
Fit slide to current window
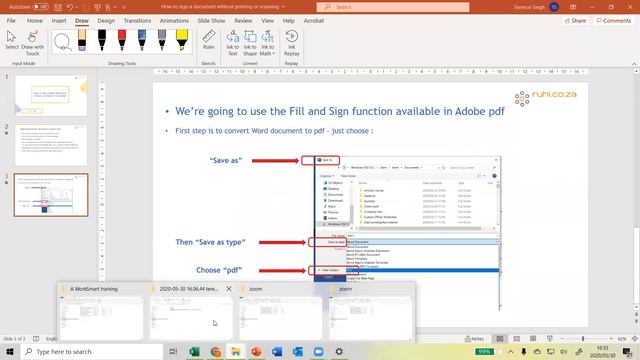635,339
